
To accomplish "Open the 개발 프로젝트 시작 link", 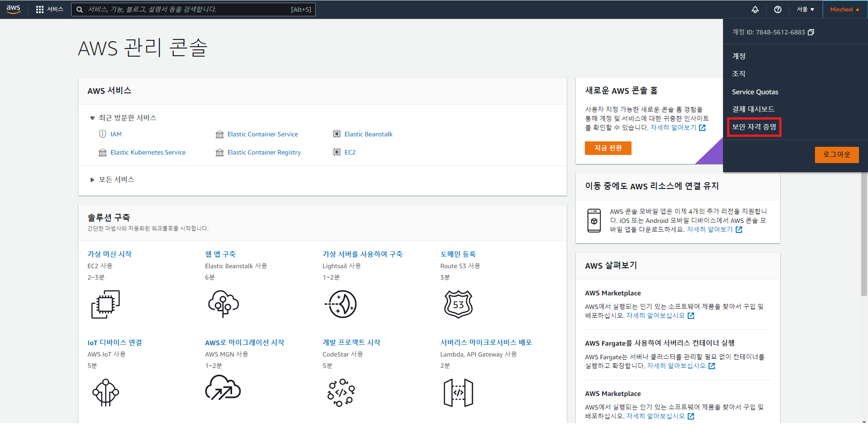I will coord(352,343).
